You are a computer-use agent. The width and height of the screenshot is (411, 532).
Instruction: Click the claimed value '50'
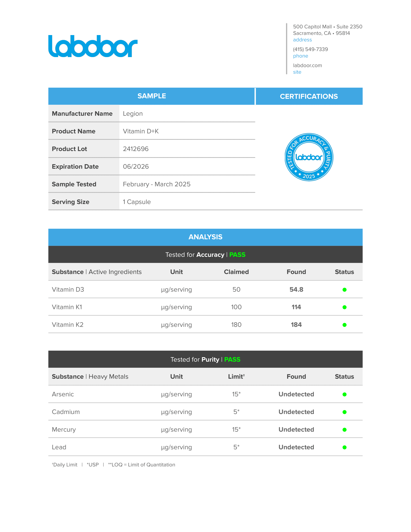click(x=236, y=290)
